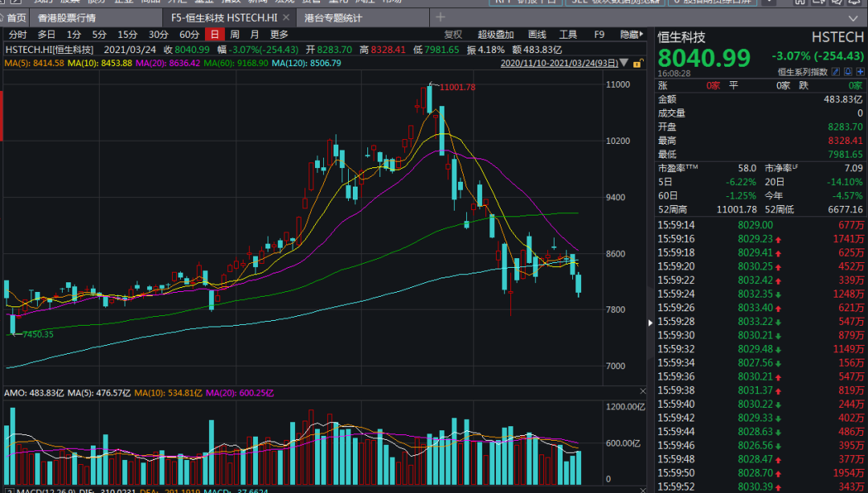Close the F5-恒生科技 HSTECH.HI tab
The width and height of the screenshot is (868, 493).
click(286, 18)
